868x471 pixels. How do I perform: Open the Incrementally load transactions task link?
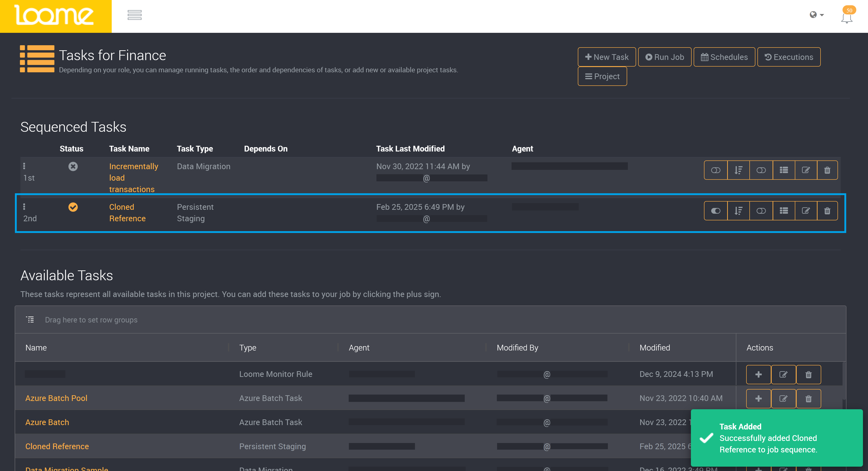(134, 178)
